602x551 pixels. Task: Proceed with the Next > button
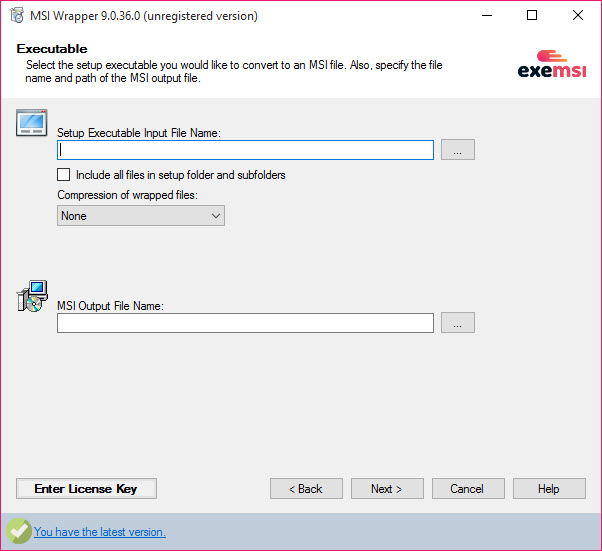point(387,488)
